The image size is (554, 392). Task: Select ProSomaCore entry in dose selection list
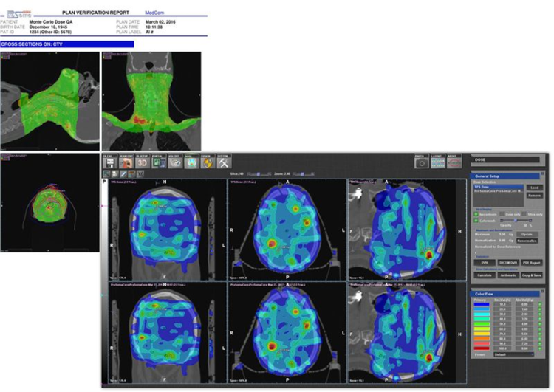point(499,191)
